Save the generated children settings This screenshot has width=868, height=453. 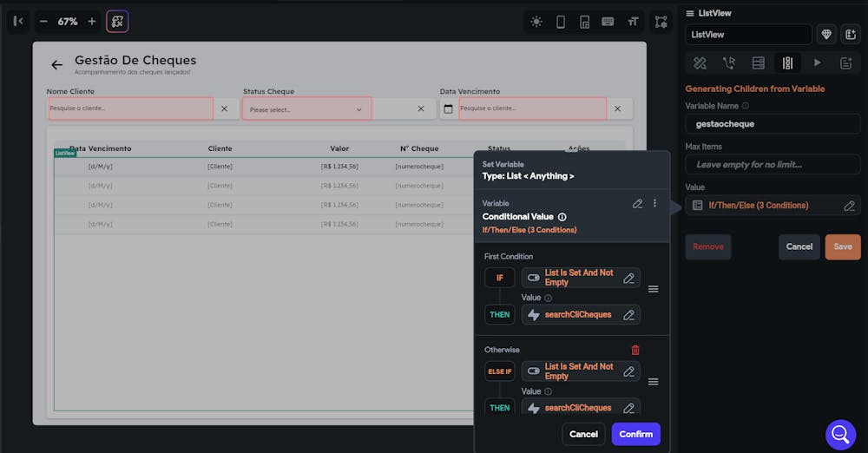pos(843,247)
